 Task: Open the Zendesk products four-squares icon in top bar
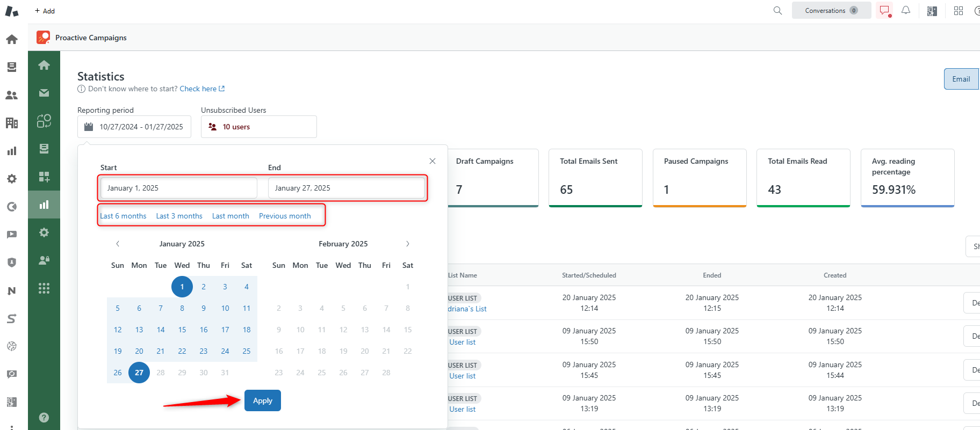[x=959, y=11]
